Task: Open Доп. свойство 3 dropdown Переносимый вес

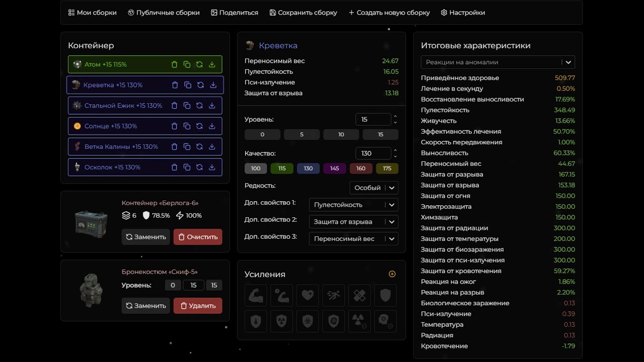Action: coord(354,239)
